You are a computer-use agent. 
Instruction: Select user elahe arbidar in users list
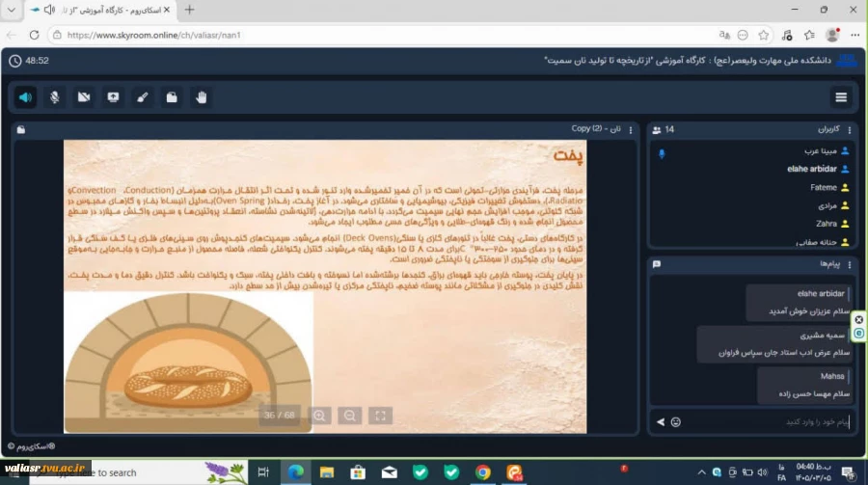pyautogui.click(x=812, y=169)
